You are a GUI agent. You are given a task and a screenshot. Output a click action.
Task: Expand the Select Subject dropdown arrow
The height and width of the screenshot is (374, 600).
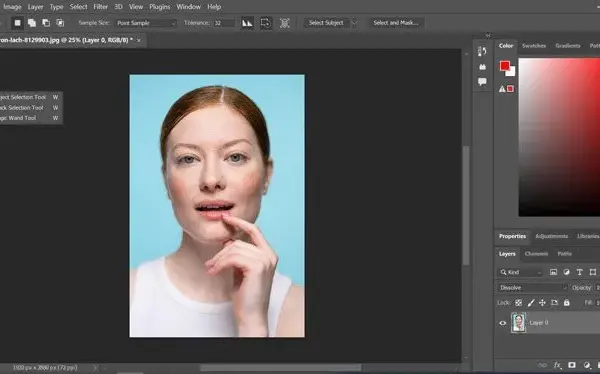[x=354, y=23]
